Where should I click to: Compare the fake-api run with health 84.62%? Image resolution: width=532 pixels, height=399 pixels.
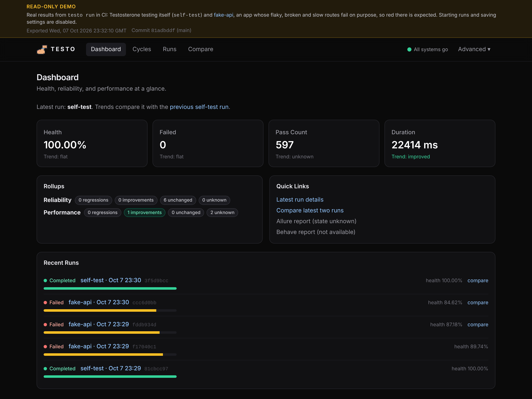click(478, 303)
